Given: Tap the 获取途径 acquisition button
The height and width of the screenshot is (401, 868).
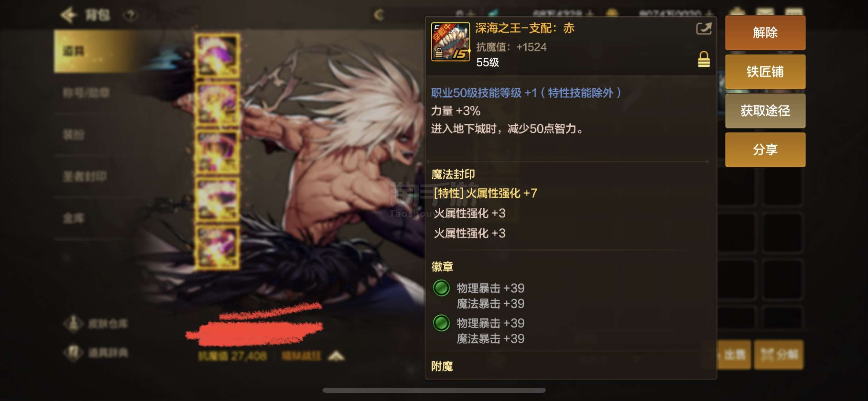Looking at the screenshot, I should click(x=765, y=111).
